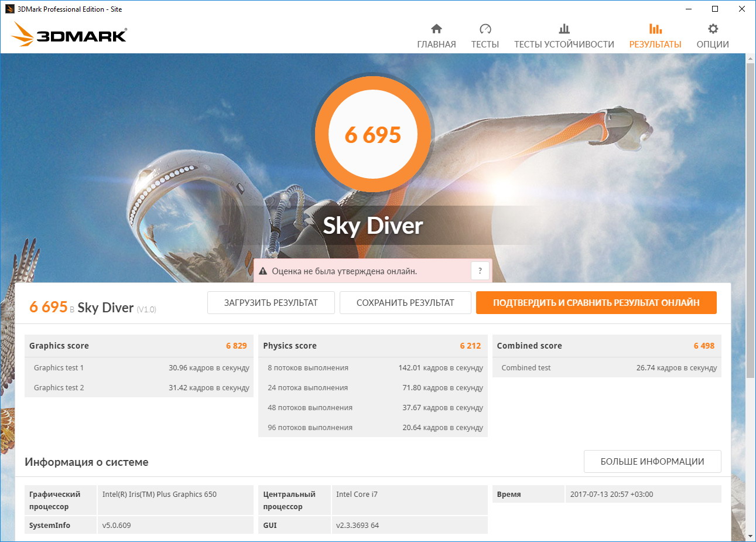
Task: Click the orange Результаты chart icon
Action: [655, 29]
